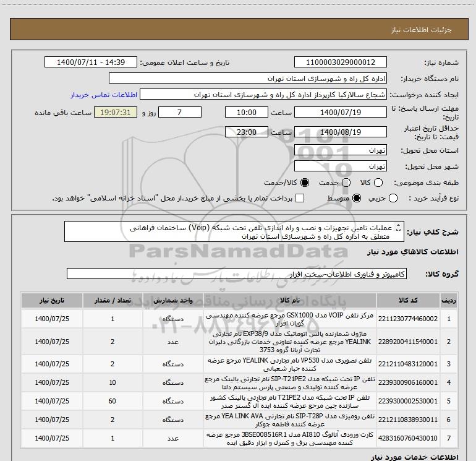Click the price validity time 23:00
This screenshot has width=476, height=461.
click(247, 132)
